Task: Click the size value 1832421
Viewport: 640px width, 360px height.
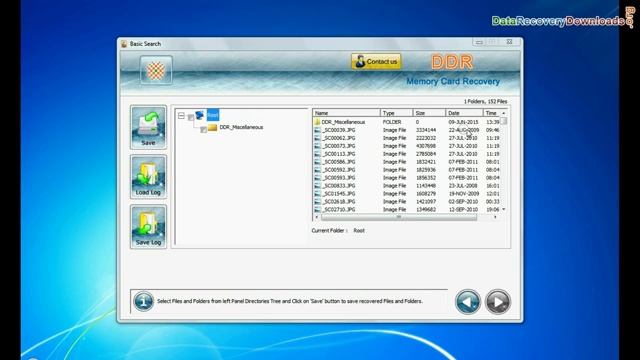Action: [x=426, y=162]
